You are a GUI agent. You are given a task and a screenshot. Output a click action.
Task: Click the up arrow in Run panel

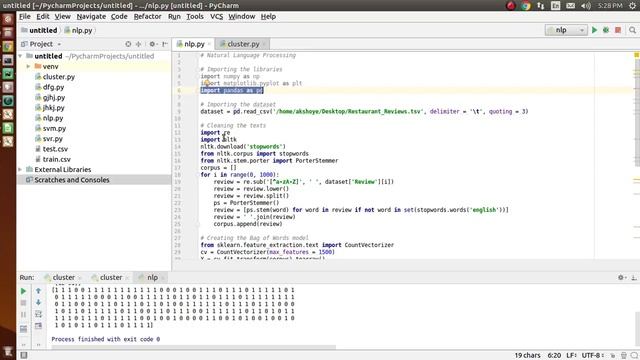(38, 291)
